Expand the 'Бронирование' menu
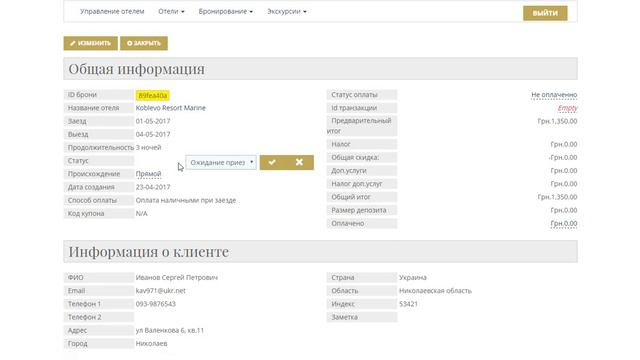Screen dimensions: 640x360 (226, 11)
